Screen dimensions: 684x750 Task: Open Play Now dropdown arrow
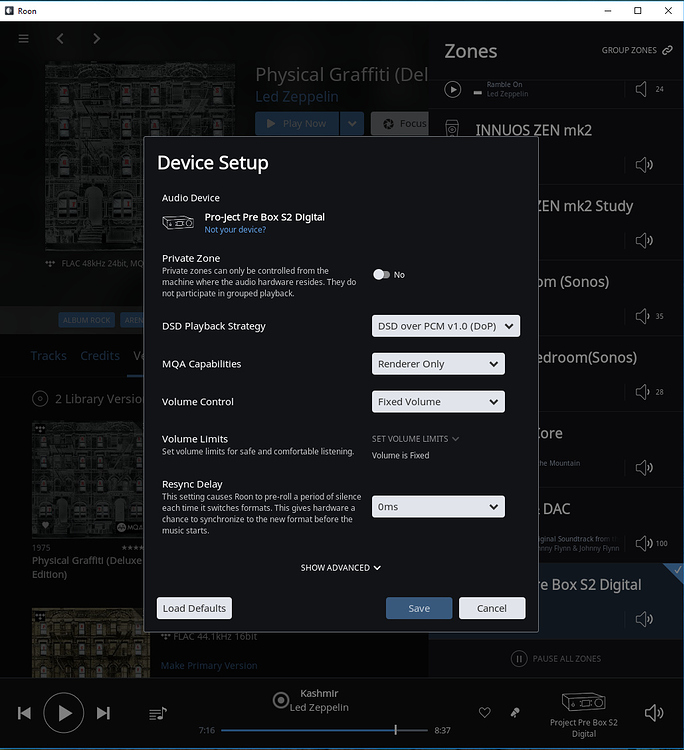click(x=352, y=123)
